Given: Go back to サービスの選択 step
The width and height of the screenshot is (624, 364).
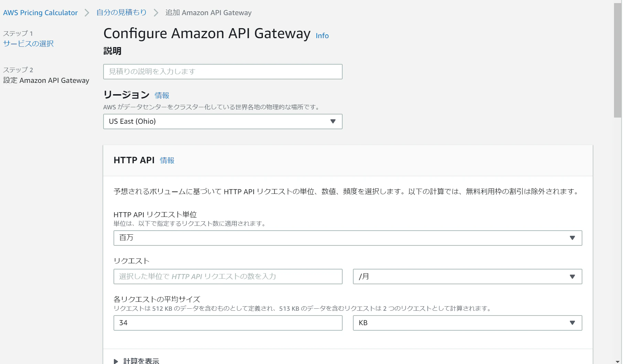Looking at the screenshot, I should tap(29, 44).
